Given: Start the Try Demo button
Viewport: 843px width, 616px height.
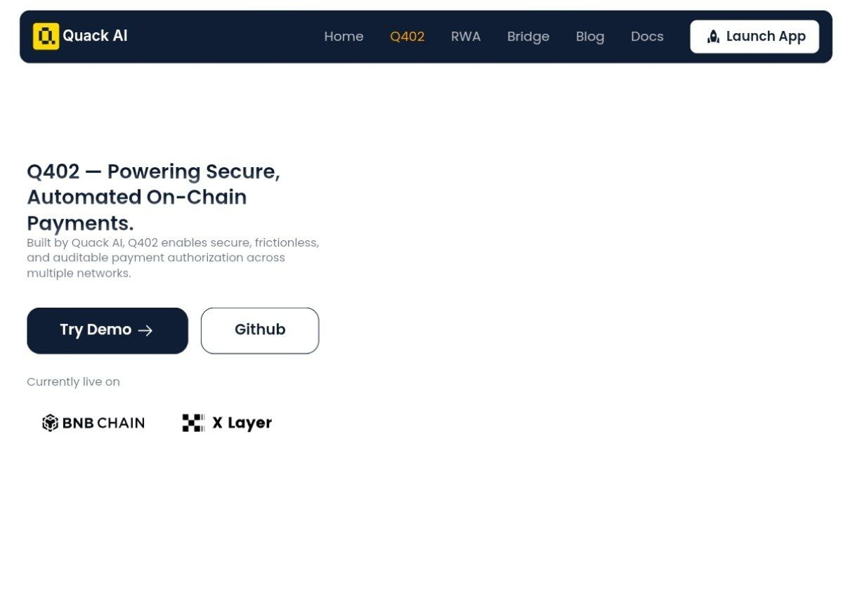Looking at the screenshot, I should click(96, 330).
